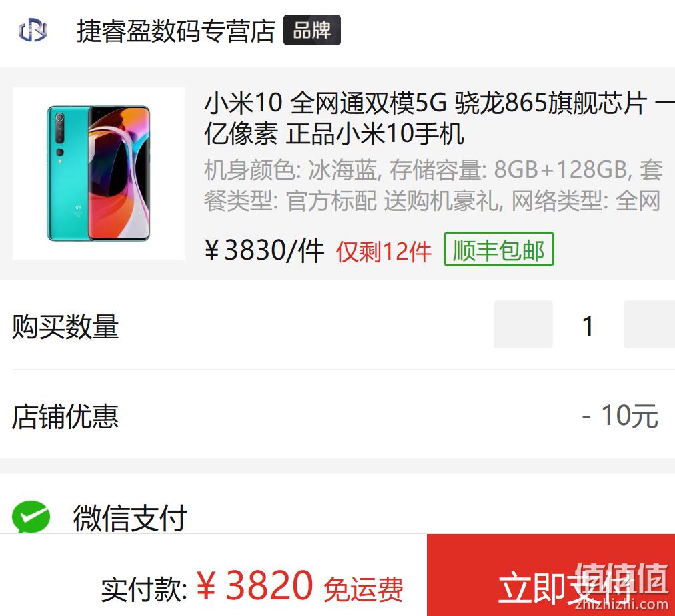View the -10元 store discount details
Image resolution: width=675 pixels, height=616 pixels.
pyautogui.click(x=620, y=416)
